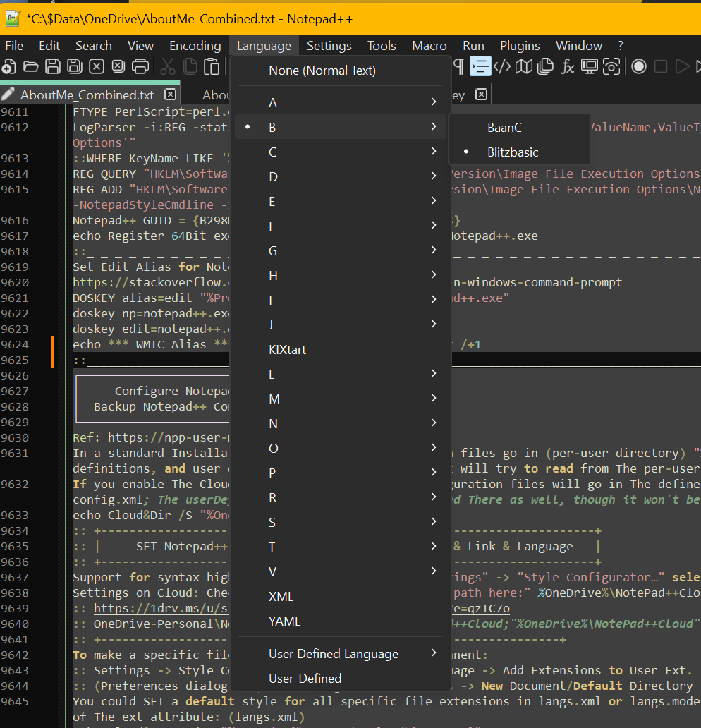Open the Window menu
The height and width of the screenshot is (728, 701).
(x=579, y=45)
